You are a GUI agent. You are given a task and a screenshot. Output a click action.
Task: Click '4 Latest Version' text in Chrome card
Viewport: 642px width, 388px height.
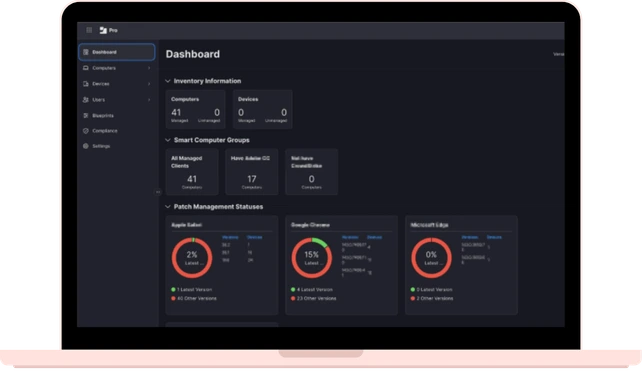tap(314, 289)
